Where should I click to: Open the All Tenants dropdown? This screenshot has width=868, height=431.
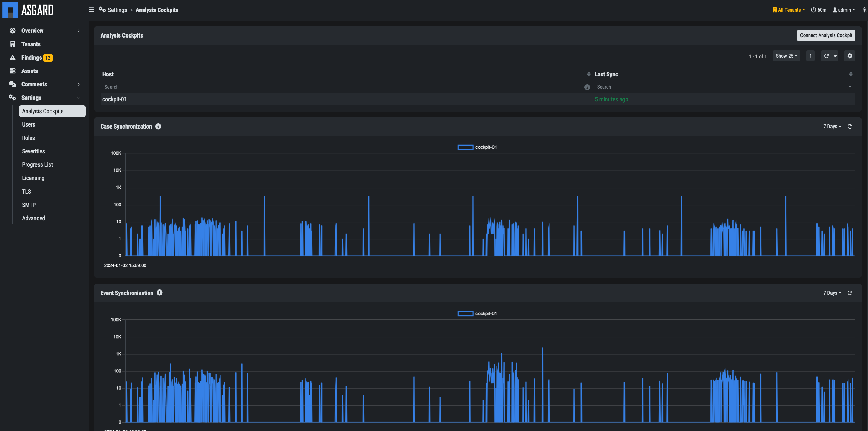tap(789, 10)
